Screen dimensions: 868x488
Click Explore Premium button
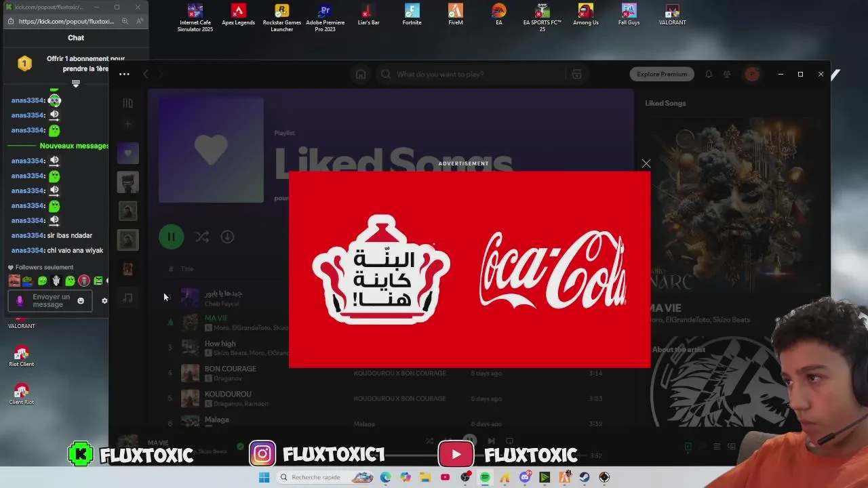pos(662,74)
